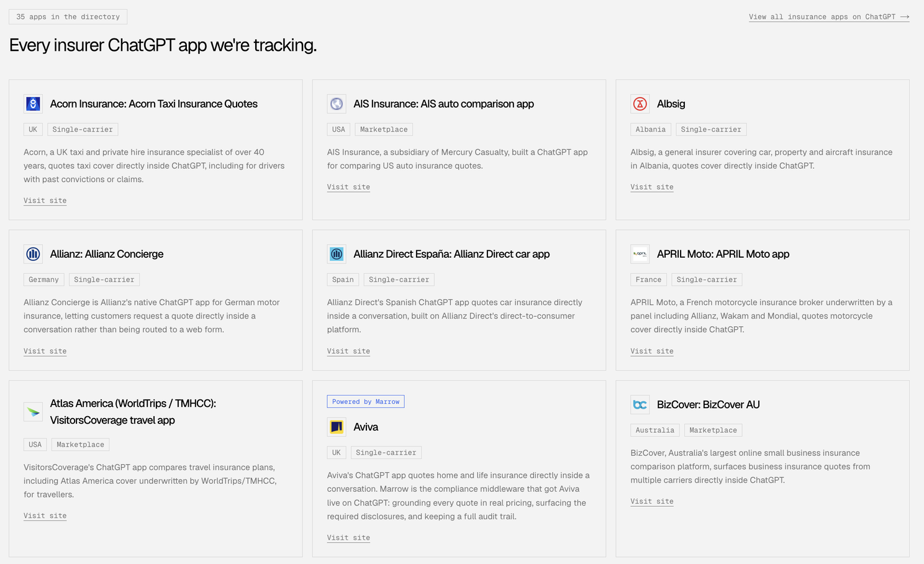Image resolution: width=924 pixels, height=564 pixels.
Task: Click the Allianz Concierge logo icon
Action: [x=33, y=254]
